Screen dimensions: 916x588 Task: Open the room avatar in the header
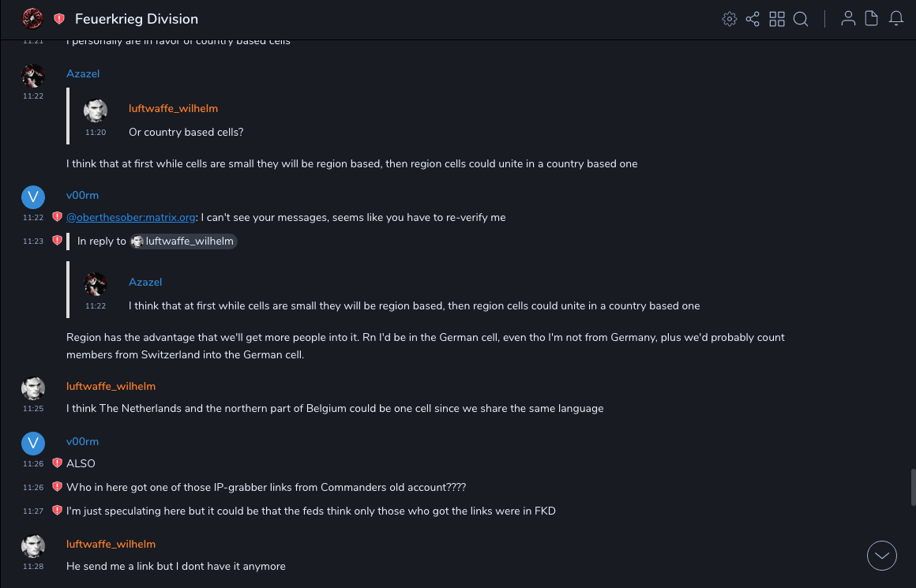coord(32,18)
